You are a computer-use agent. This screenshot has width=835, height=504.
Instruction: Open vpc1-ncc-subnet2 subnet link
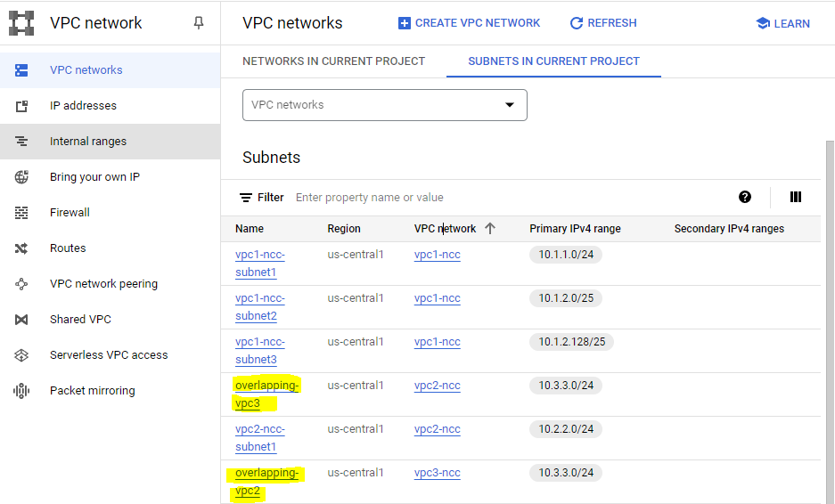click(x=260, y=307)
